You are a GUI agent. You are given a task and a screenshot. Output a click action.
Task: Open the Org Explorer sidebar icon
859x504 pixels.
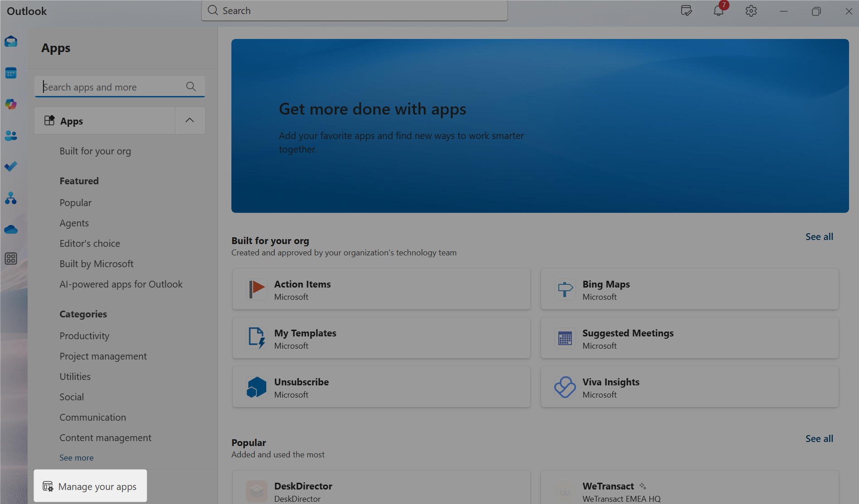(11, 198)
